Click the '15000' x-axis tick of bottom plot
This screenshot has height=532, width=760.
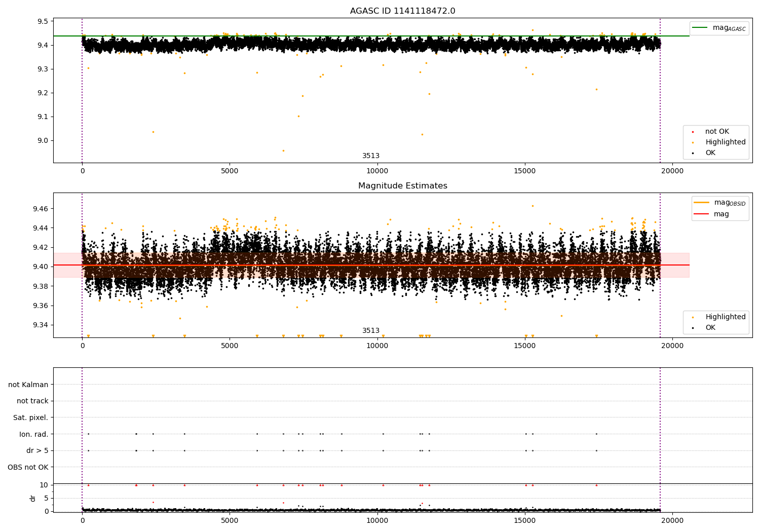(525, 520)
